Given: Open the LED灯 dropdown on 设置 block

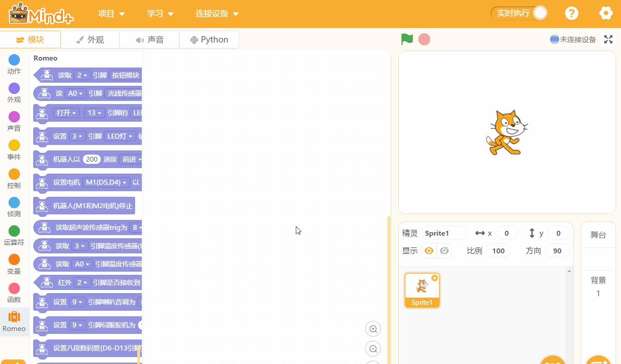Looking at the screenshot, I should tap(120, 136).
